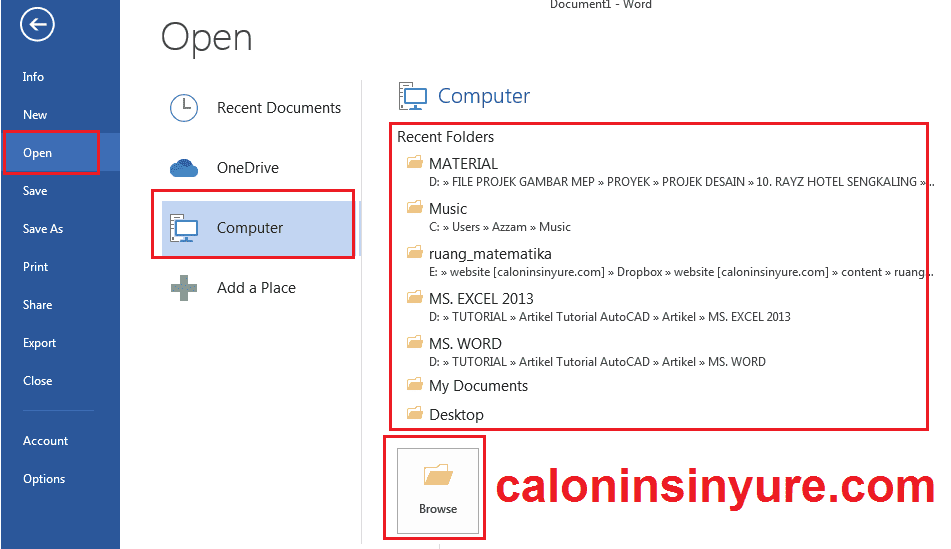Click the MS. WORD folder icon

point(415,342)
